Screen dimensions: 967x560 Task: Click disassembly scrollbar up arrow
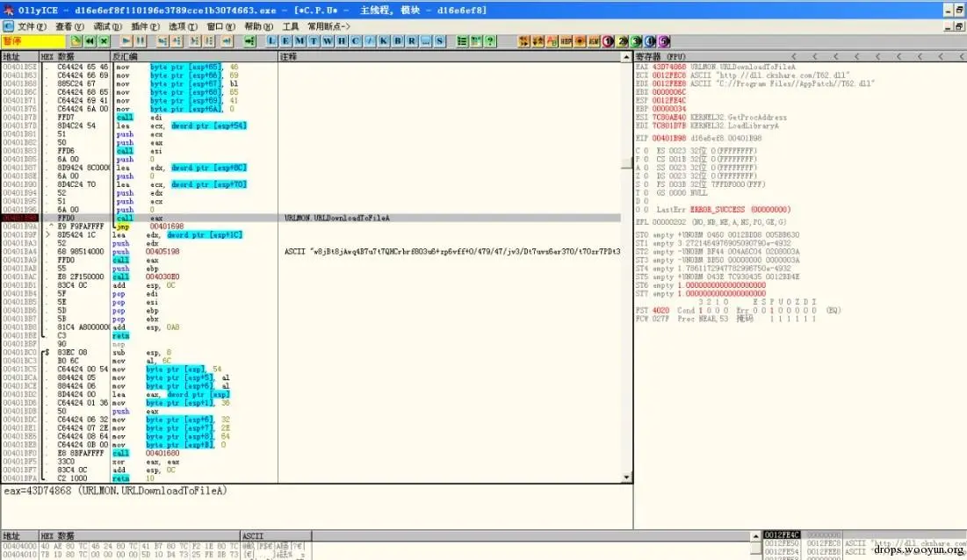click(626, 57)
